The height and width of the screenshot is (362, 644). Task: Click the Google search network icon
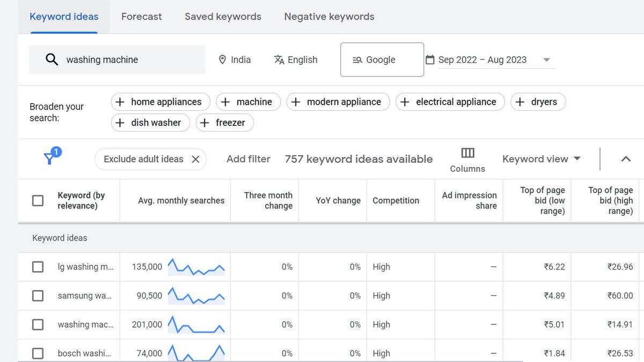[357, 60]
